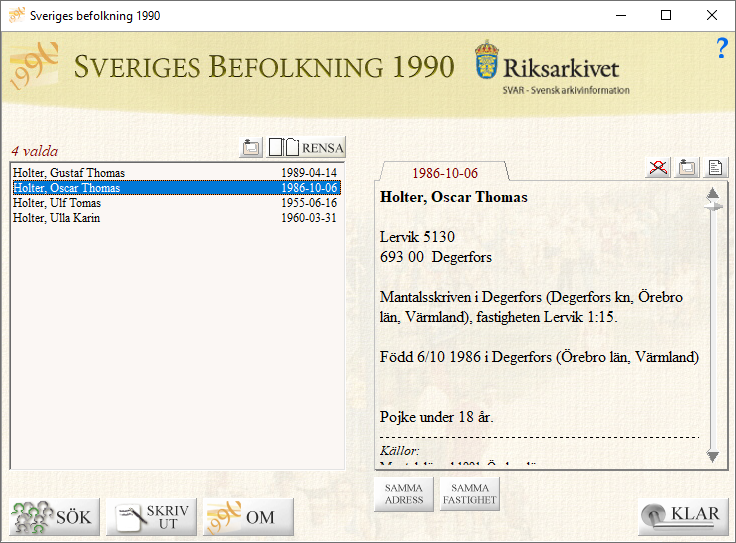
Task: Click 'Pojke under 18 år.' text
Action: pyautogui.click(x=437, y=417)
